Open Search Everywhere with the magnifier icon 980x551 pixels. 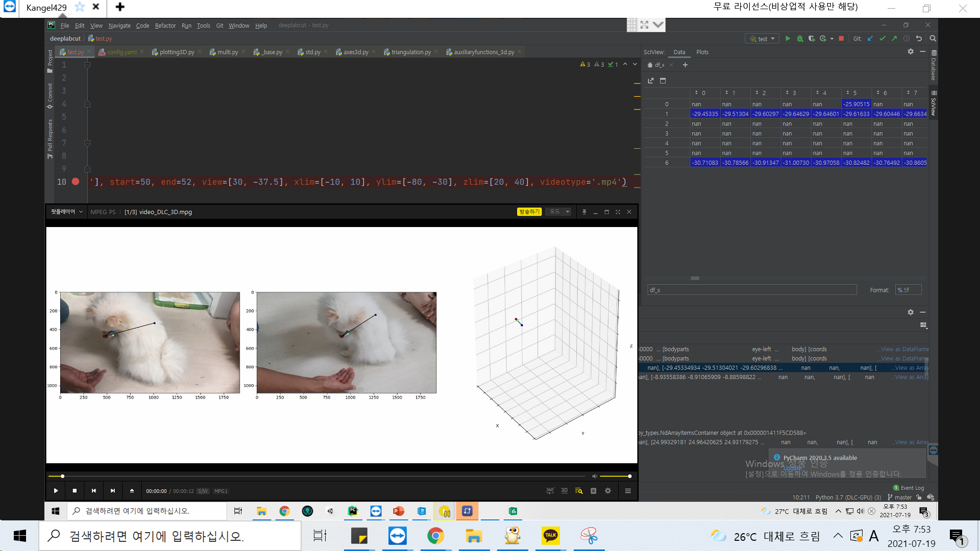point(933,38)
